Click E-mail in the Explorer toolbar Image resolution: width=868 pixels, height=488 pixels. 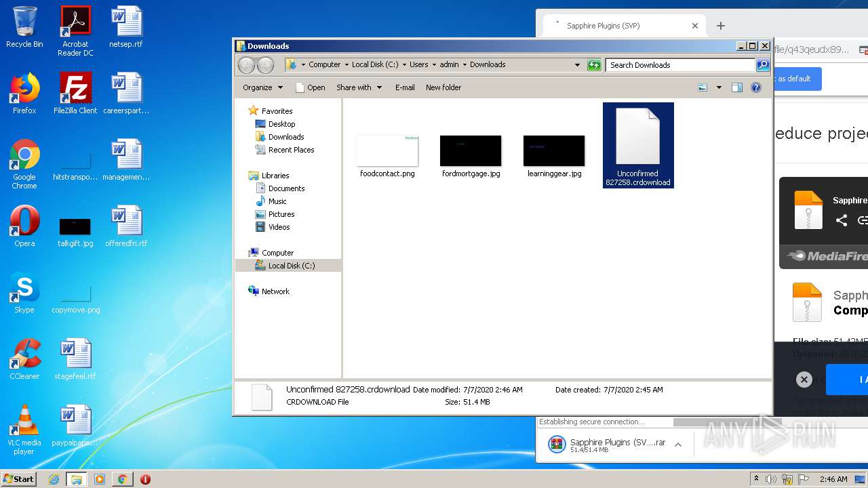coord(405,87)
